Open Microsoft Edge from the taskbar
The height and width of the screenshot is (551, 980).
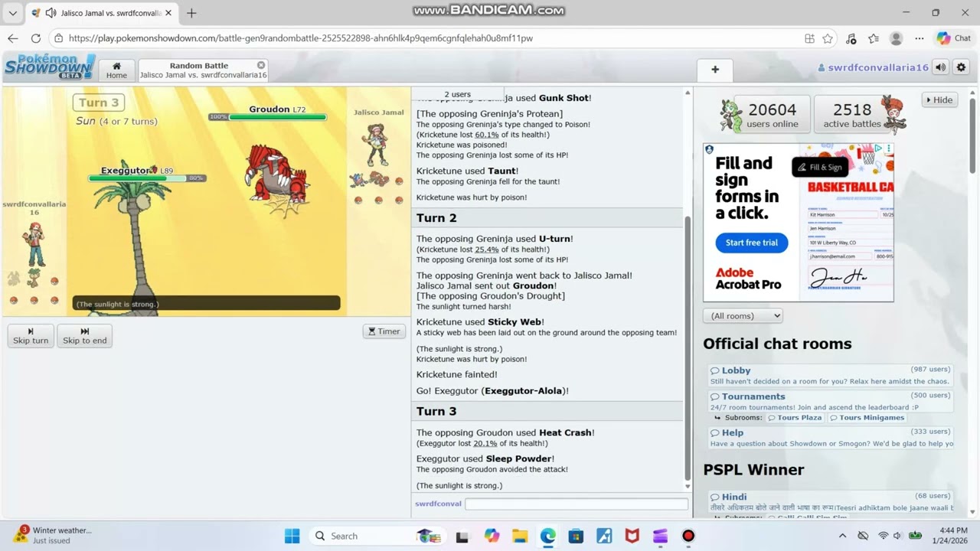click(548, 536)
